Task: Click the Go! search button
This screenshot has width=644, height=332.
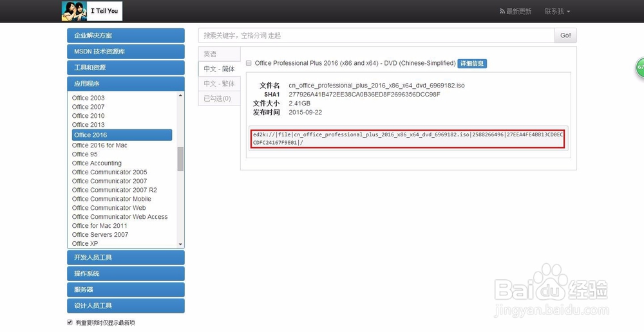Action: (x=565, y=35)
